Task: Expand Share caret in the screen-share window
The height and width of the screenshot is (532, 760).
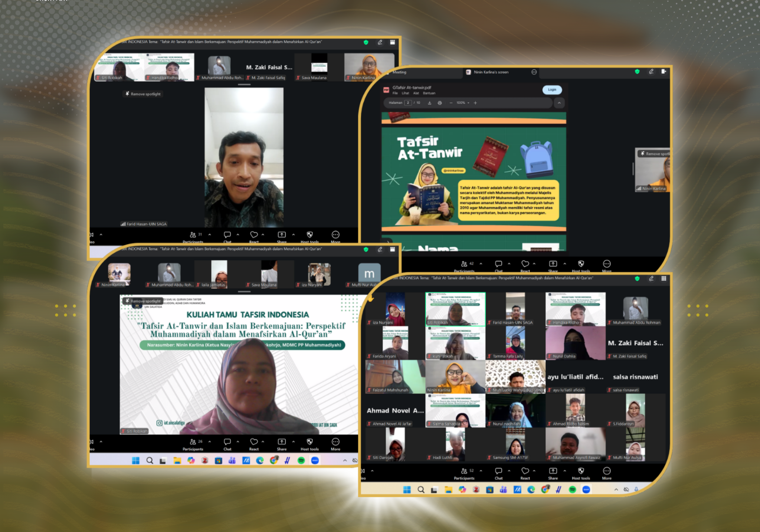Action: (x=565, y=263)
